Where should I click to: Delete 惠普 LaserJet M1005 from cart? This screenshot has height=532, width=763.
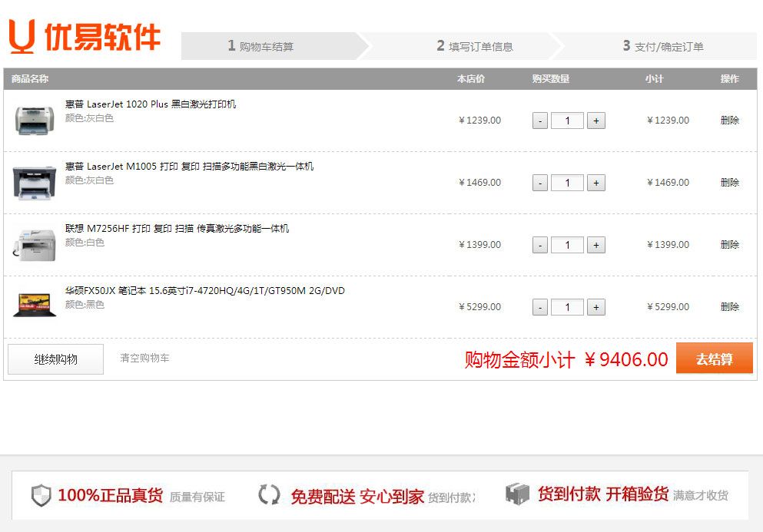tap(729, 183)
